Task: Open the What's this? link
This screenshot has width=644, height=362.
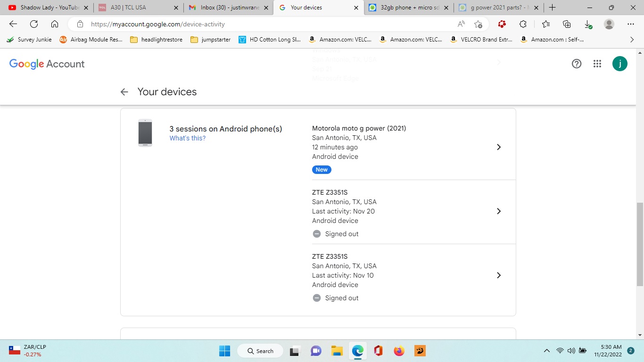Action: tap(188, 138)
